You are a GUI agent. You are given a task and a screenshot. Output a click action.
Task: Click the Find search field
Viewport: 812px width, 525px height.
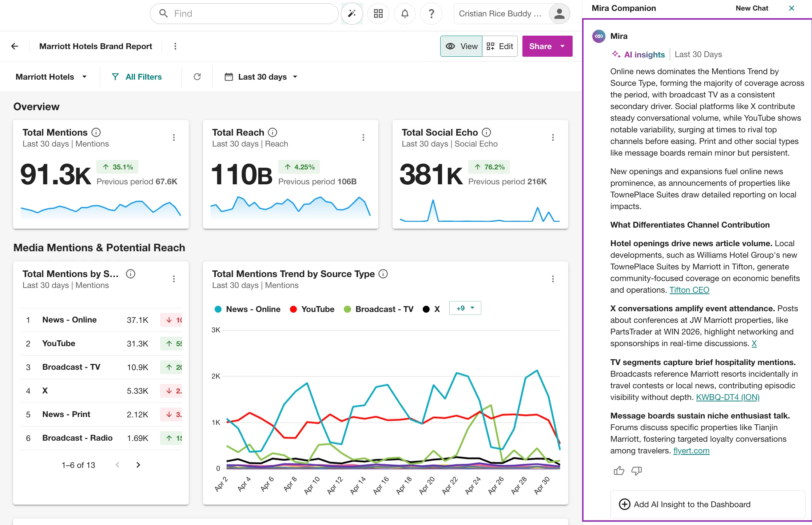coord(244,14)
